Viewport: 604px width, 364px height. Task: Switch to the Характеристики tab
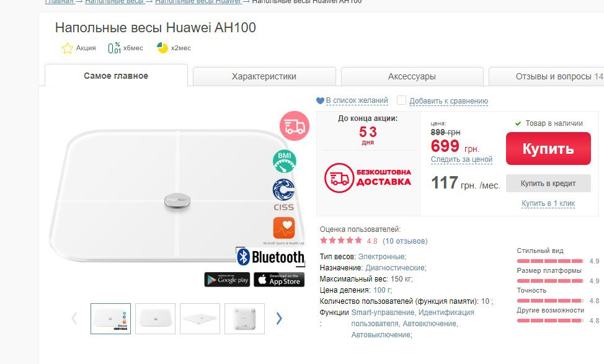264,76
